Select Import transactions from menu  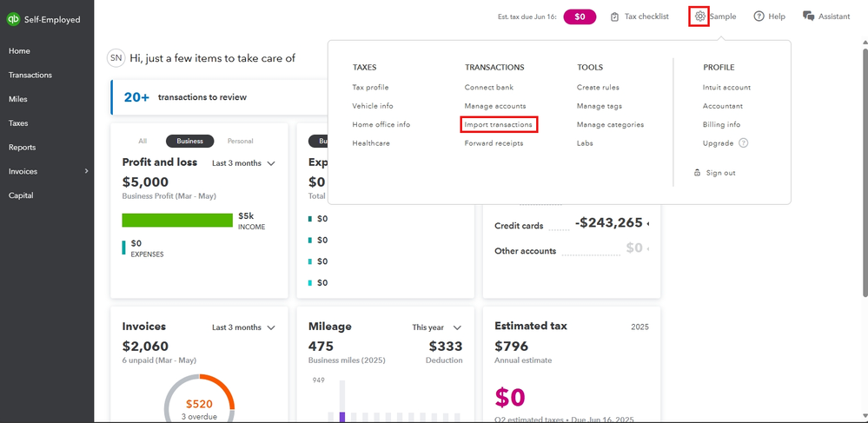499,125
